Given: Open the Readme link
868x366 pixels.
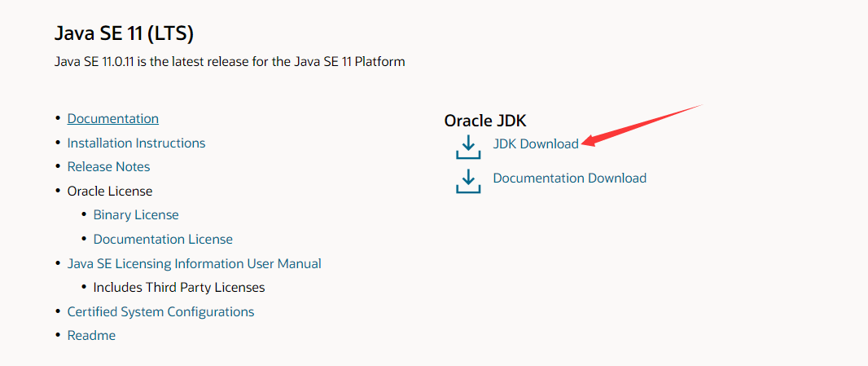Looking at the screenshot, I should tap(91, 336).
